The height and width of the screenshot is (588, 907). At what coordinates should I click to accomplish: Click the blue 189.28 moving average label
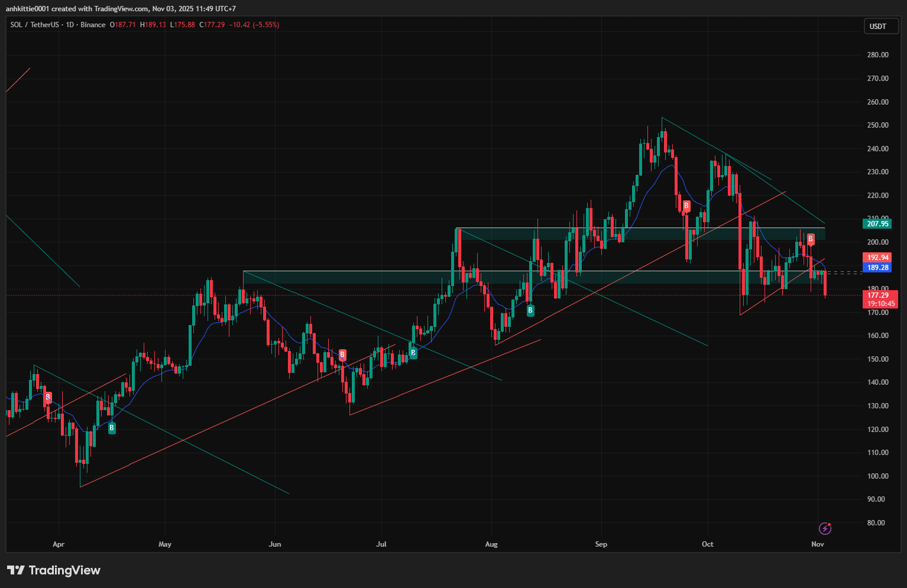(878, 268)
